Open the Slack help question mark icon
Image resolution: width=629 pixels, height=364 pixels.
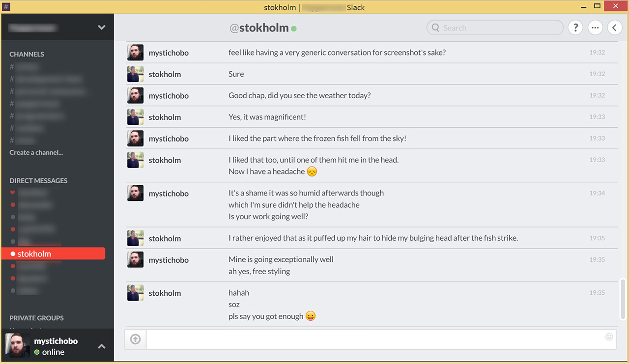pyautogui.click(x=575, y=28)
